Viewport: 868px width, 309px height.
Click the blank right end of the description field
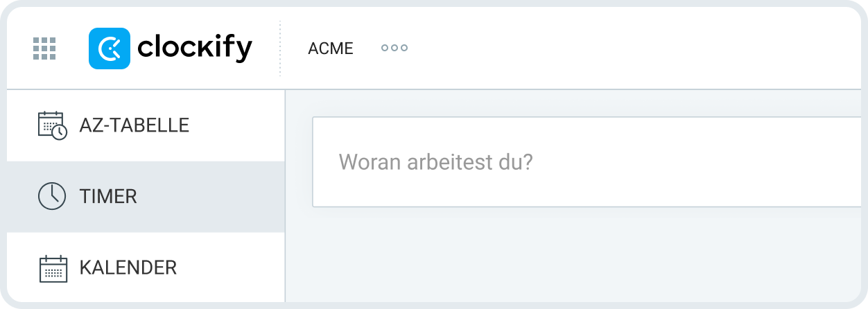coord(763,162)
